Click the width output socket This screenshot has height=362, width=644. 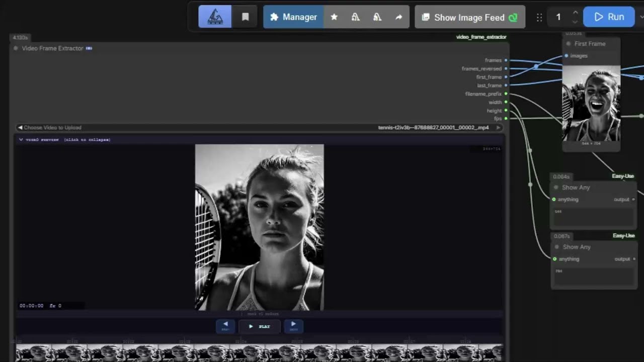coord(506,102)
